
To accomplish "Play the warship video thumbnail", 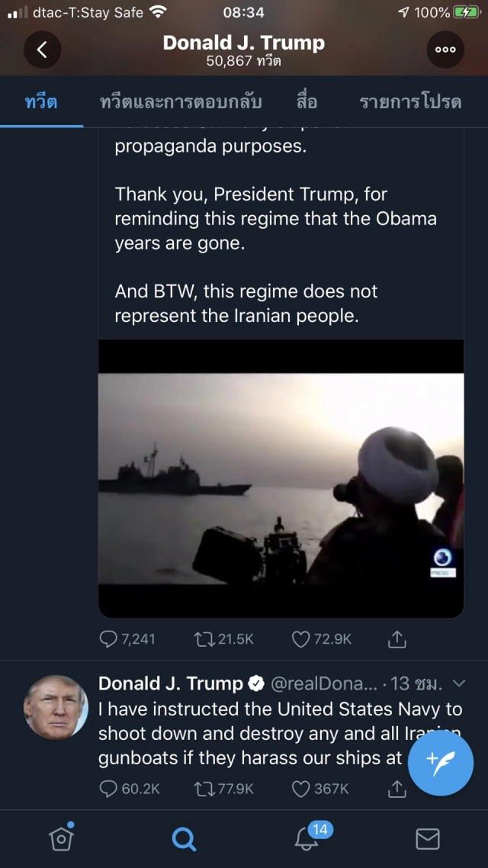I will (x=281, y=478).
